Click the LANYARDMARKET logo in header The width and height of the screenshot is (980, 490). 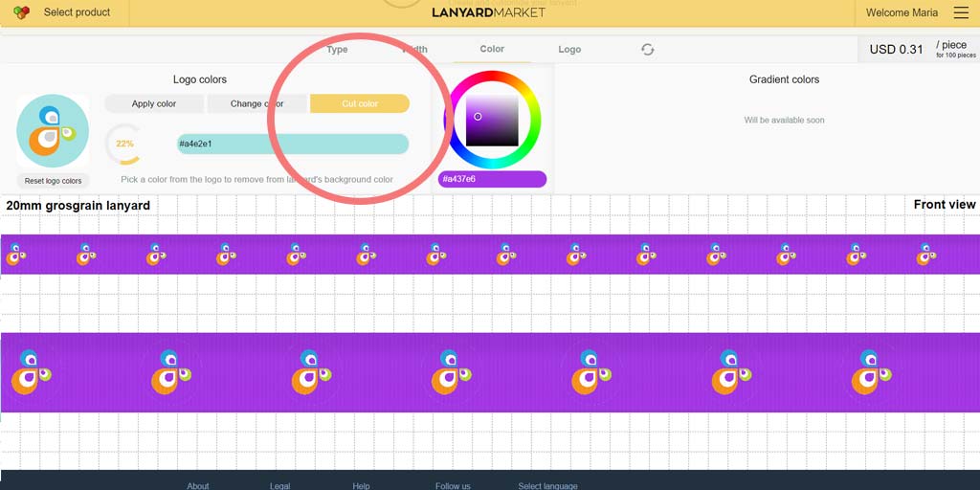tap(489, 12)
